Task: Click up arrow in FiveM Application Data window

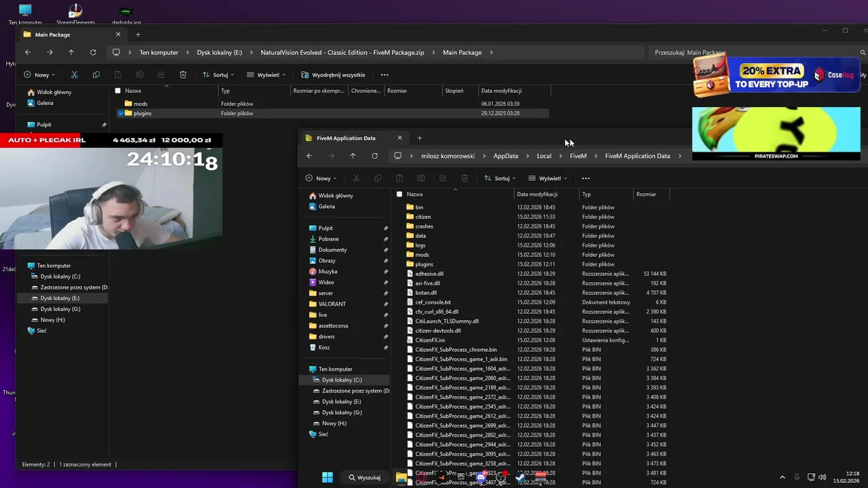Action: [x=353, y=156]
